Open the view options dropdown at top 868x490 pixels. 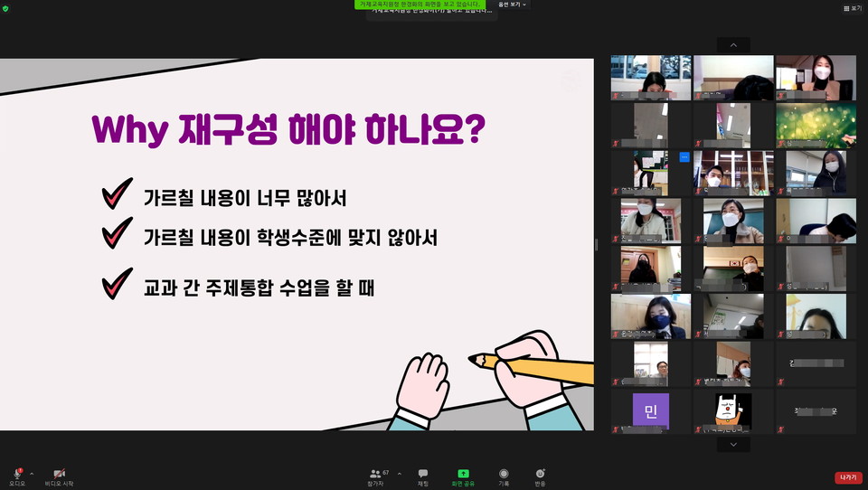(513, 5)
